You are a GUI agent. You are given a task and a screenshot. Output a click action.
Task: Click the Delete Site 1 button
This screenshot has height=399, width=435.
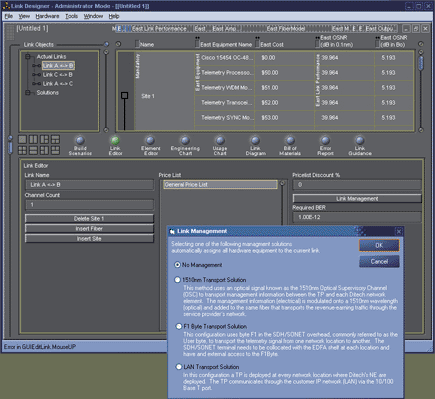[x=89, y=219]
